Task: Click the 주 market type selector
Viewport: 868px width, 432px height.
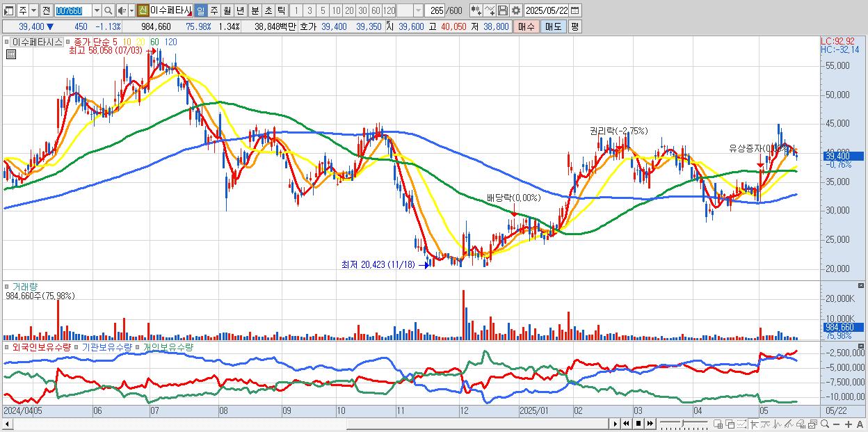Action: [23, 10]
